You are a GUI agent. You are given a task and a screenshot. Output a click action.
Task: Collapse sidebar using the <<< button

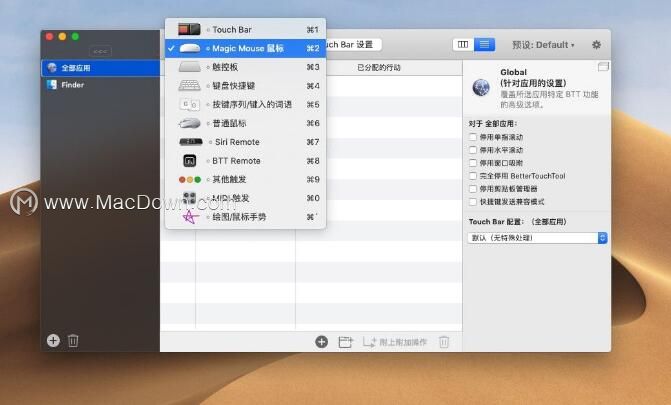(100, 51)
